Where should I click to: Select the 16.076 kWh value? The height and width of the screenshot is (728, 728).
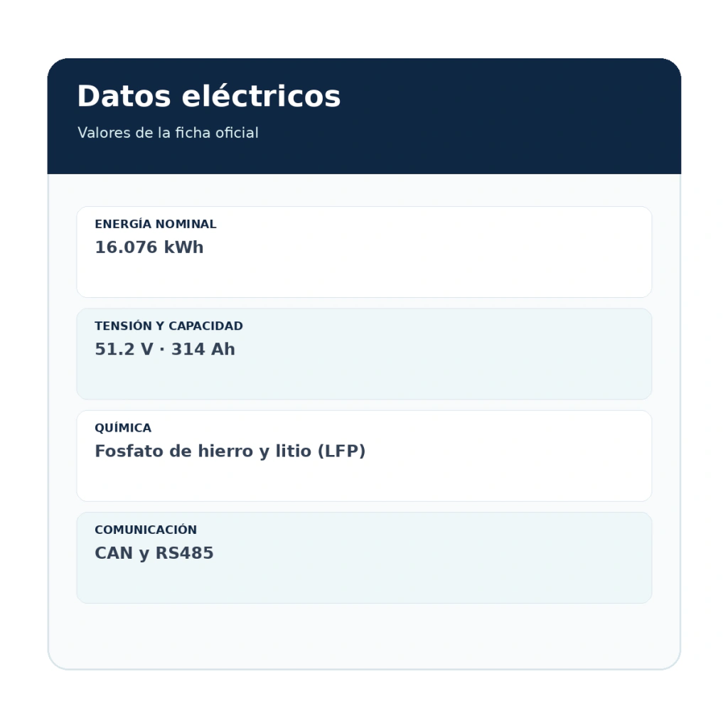coord(149,247)
